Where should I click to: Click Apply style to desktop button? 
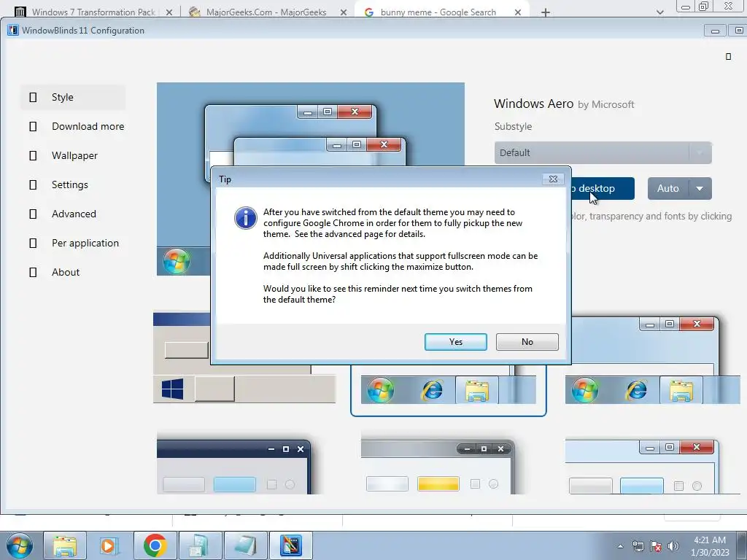(603, 189)
